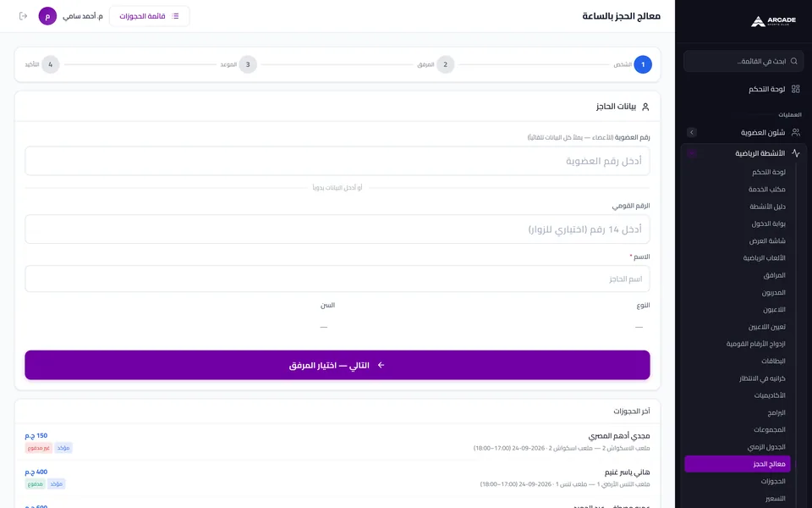Click the 400 ج.م amount
The height and width of the screenshot is (508, 812).
[36, 472]
